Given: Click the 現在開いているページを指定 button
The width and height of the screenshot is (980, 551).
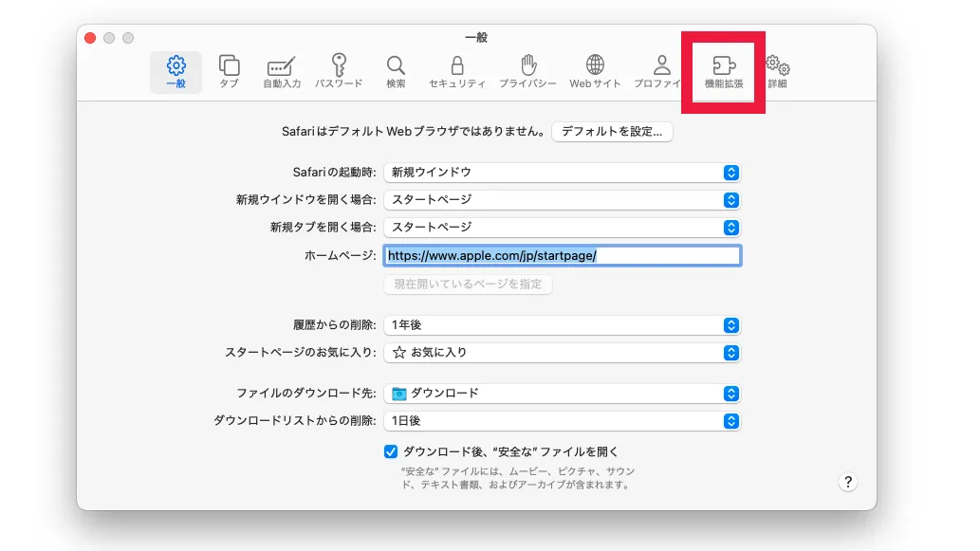Looking at the screenshot, I should point(468,285).
